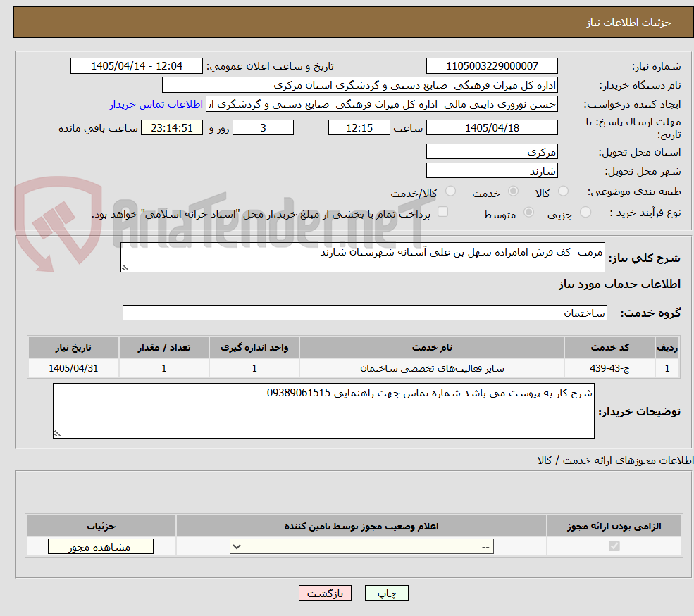The width and height of the screenshot is (694, 616).
Task: Open the اطلاعات تماس خریدار link
Action: pyautogui.click(x=156, y=104)
